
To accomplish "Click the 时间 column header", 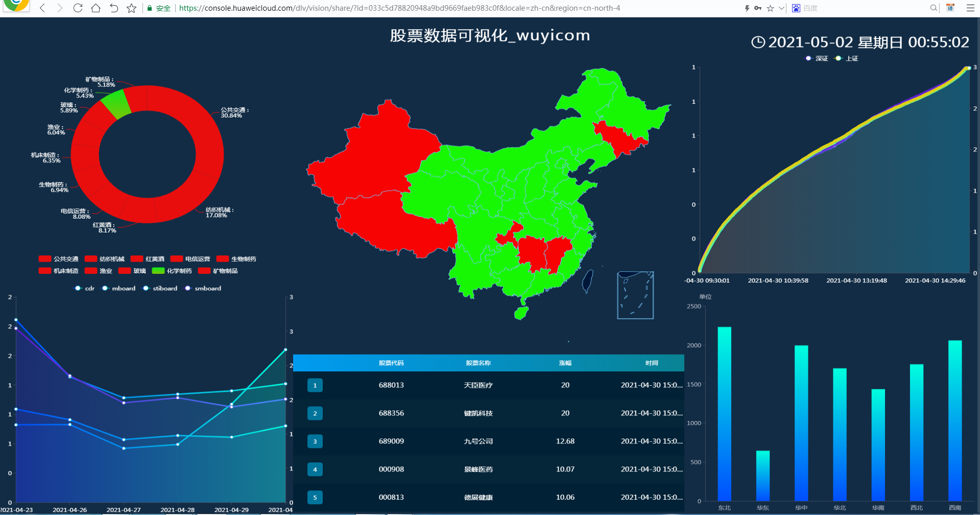I will pos(652,363).
